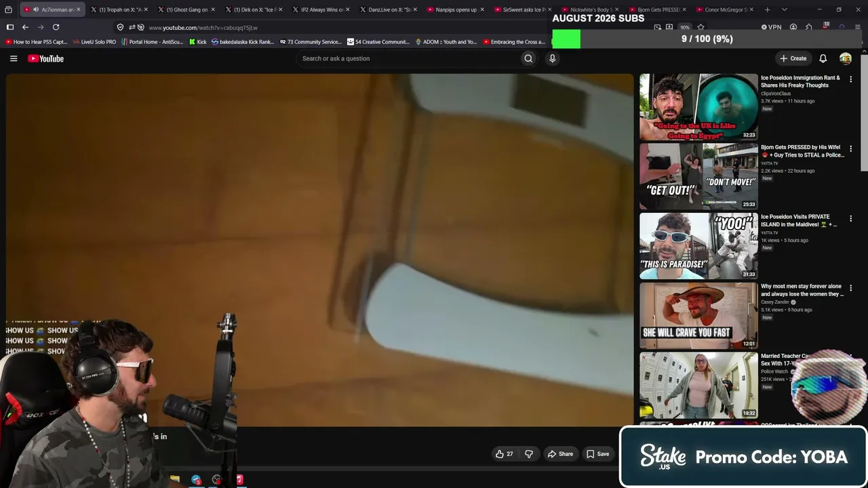This screenshot has width=868, height=488.
Task: Toggle the browser sidebar panel
Action: point(9,27)
